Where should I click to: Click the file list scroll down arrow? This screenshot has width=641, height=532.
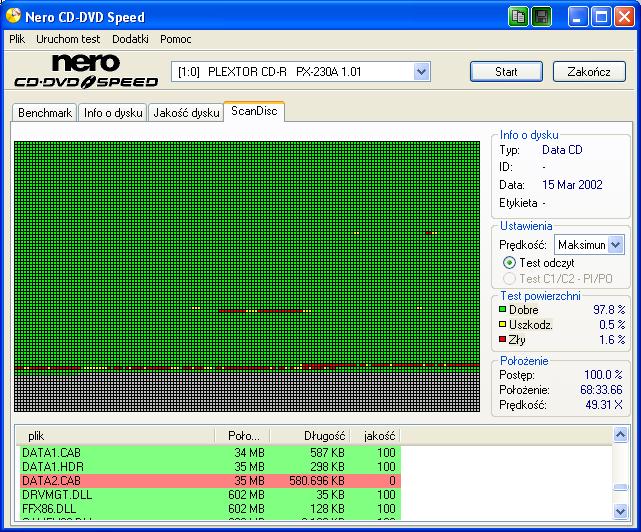(x=621, y=511)
